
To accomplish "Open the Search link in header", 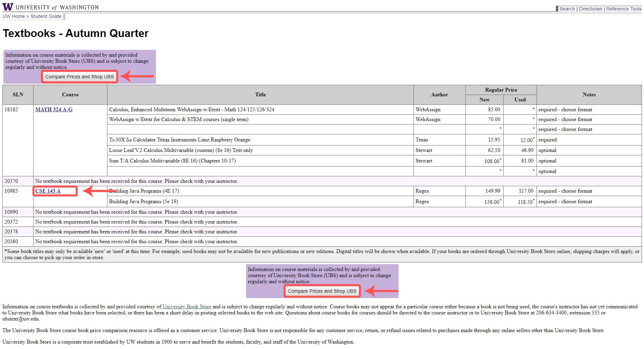I will point(567,9).
